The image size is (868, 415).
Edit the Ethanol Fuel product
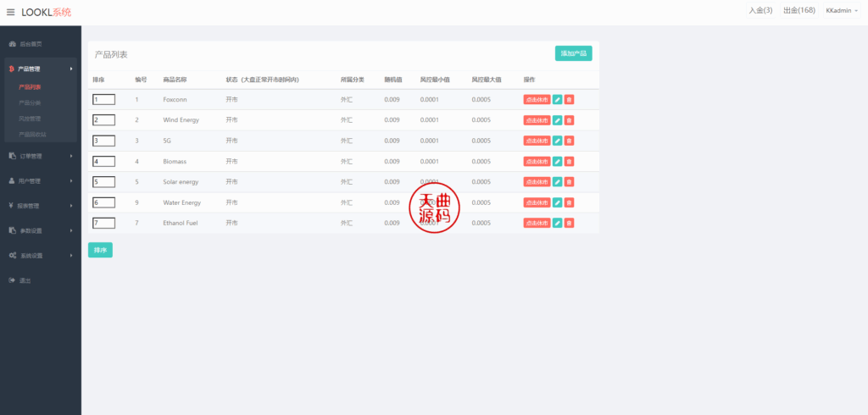558,223
